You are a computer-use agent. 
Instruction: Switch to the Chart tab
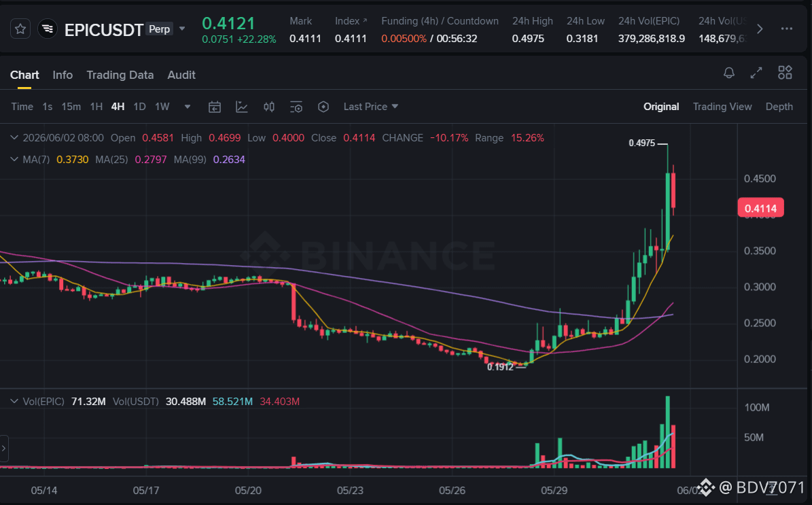[x=24, y=75]
